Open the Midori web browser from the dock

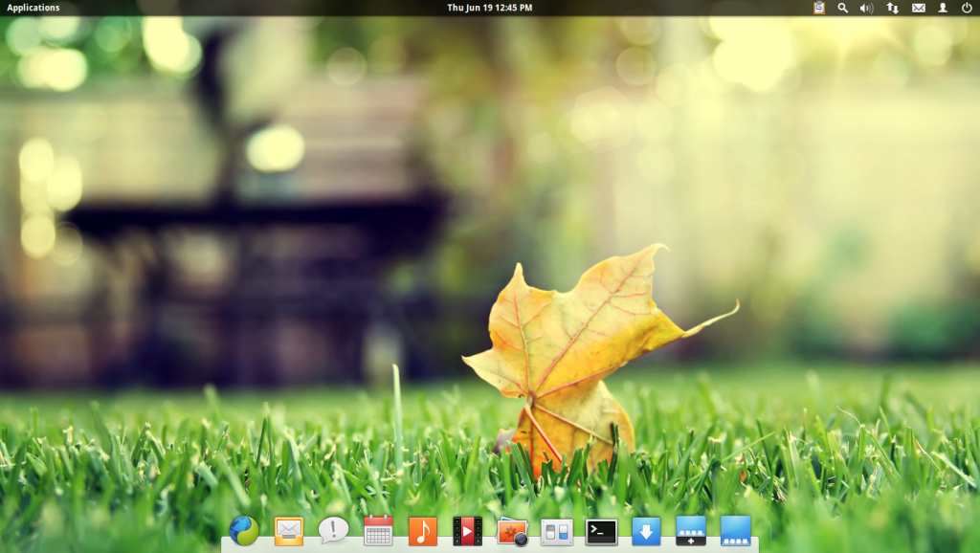(241, 532)
